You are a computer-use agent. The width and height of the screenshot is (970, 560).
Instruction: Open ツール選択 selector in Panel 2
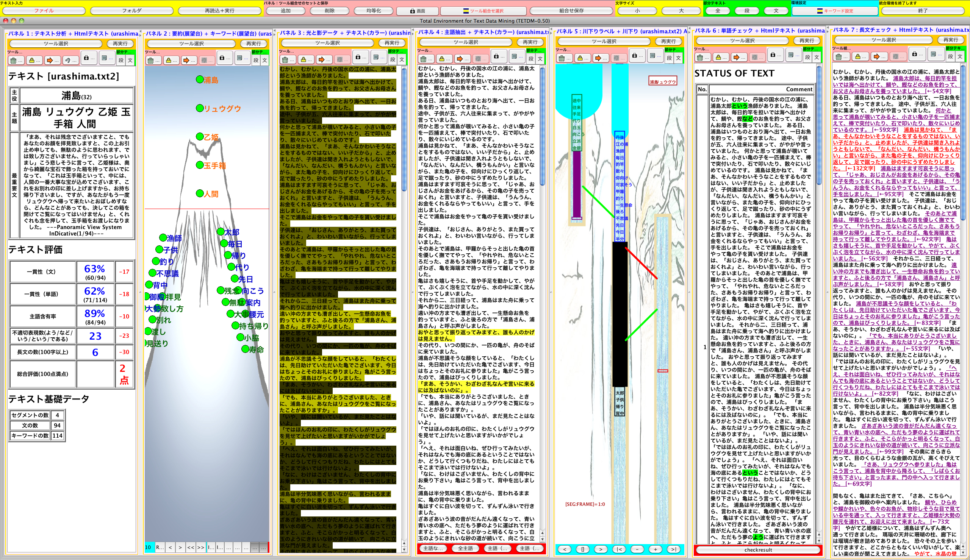(x=192, y=44)
